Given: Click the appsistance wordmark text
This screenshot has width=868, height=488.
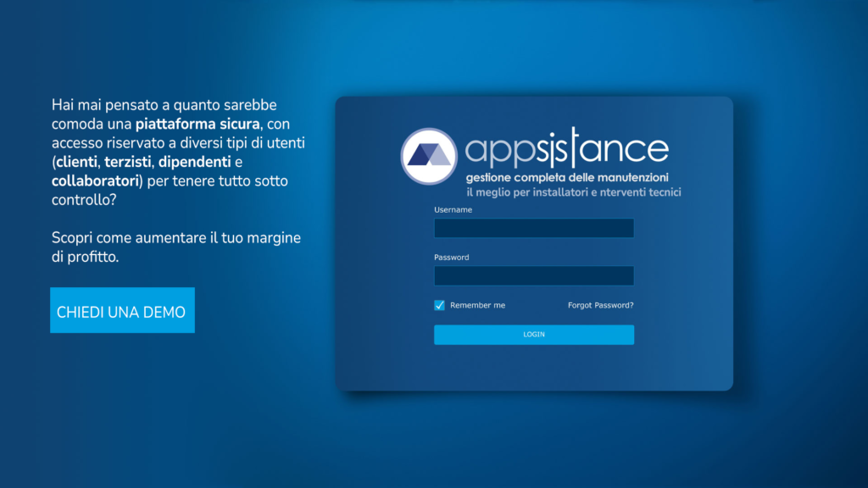Looking at the screenshot, I should (567, 147).
